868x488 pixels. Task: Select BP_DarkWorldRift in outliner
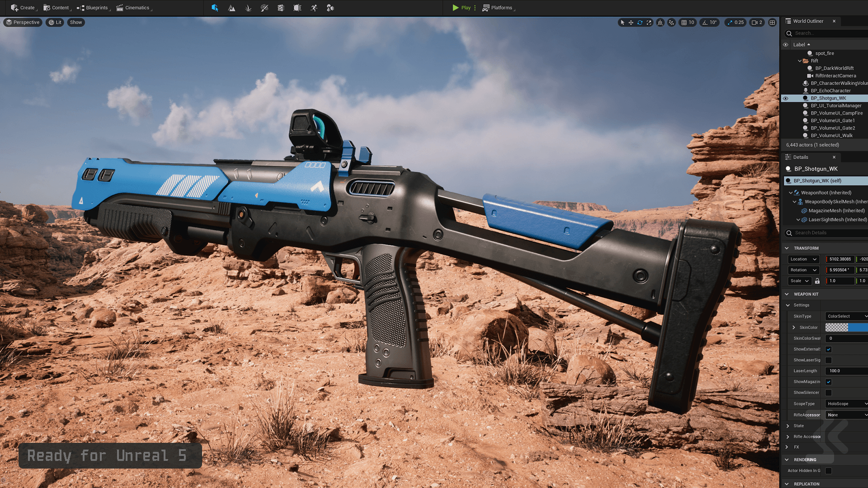(x=834, y=68)
